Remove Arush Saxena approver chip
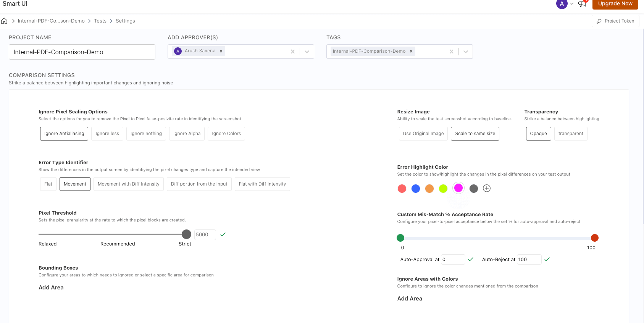The width and height of the screenshot is (644, 323). click(221, 51)
